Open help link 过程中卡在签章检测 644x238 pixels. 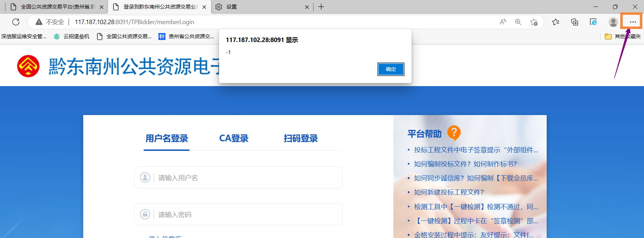coord(476,221)
